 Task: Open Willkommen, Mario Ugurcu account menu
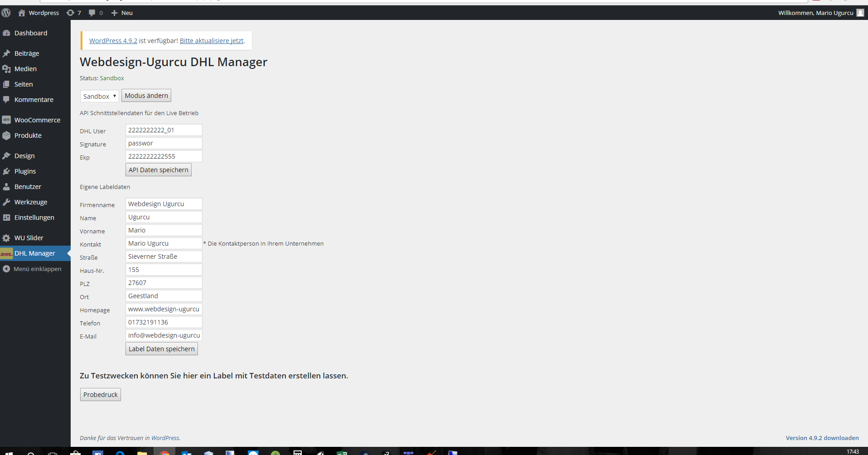pyautogui.click(x=821, y=13)
